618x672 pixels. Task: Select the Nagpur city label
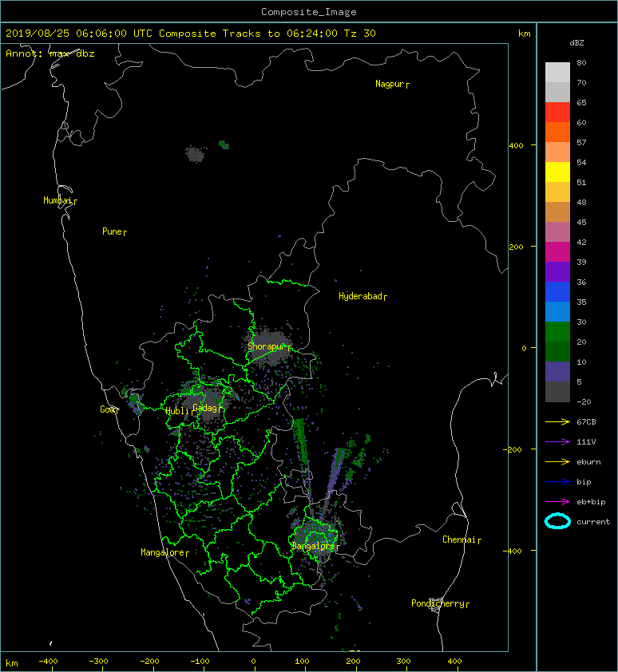[392, 84]
